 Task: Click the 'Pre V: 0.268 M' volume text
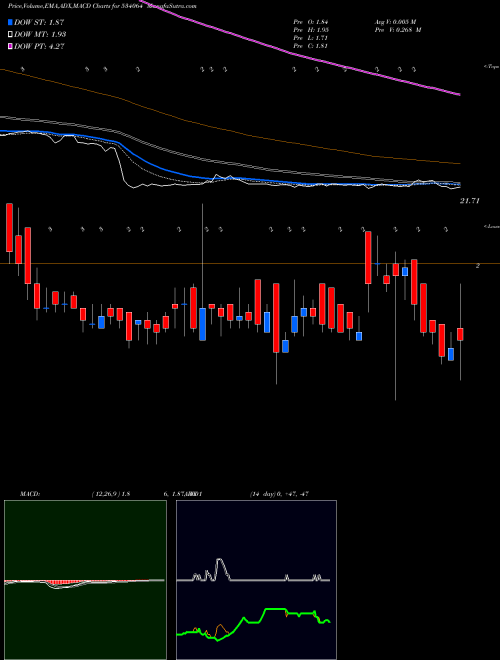[397, 30]
